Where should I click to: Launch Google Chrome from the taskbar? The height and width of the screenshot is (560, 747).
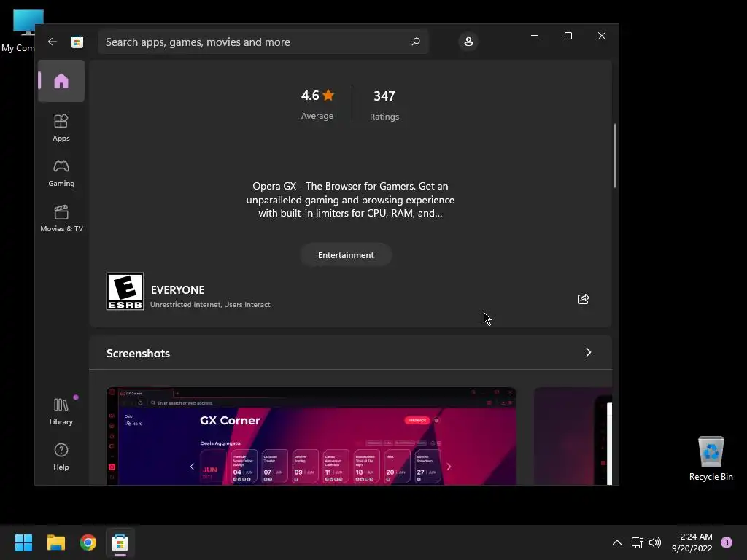click(x=88, y=542)
